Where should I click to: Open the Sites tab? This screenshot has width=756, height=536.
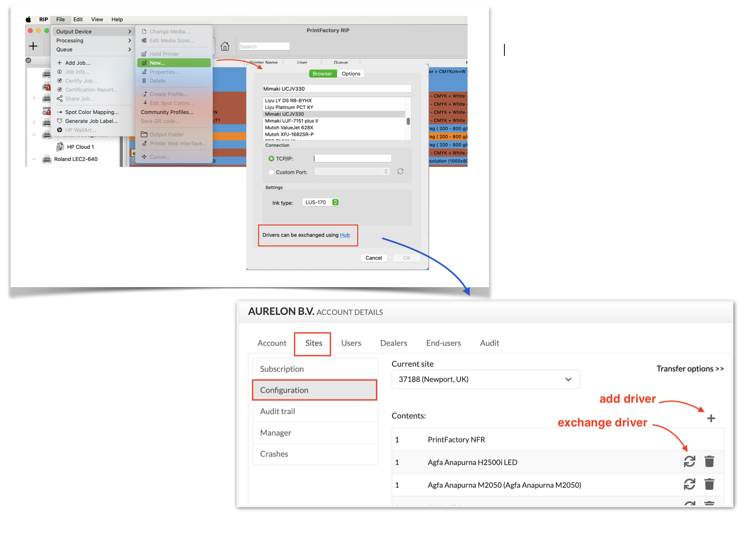(313, 343)
